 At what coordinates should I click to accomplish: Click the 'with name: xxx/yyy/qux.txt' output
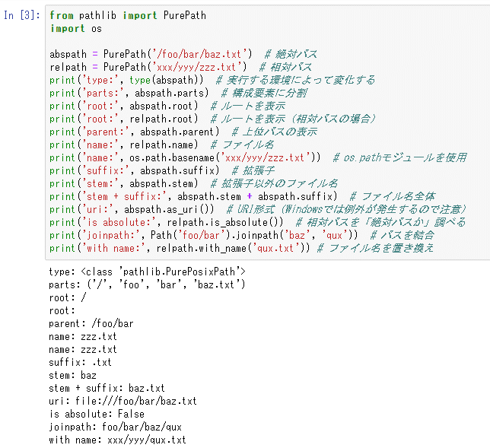click(117, 440)
